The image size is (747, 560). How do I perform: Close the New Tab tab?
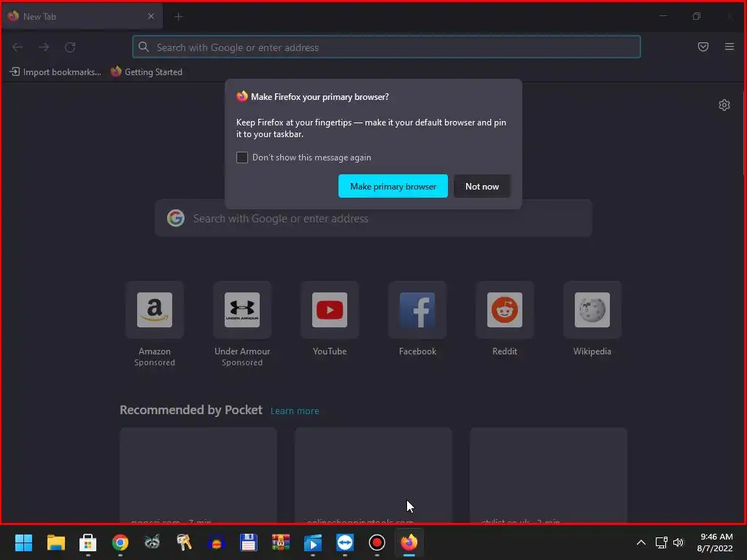(150, 16)
